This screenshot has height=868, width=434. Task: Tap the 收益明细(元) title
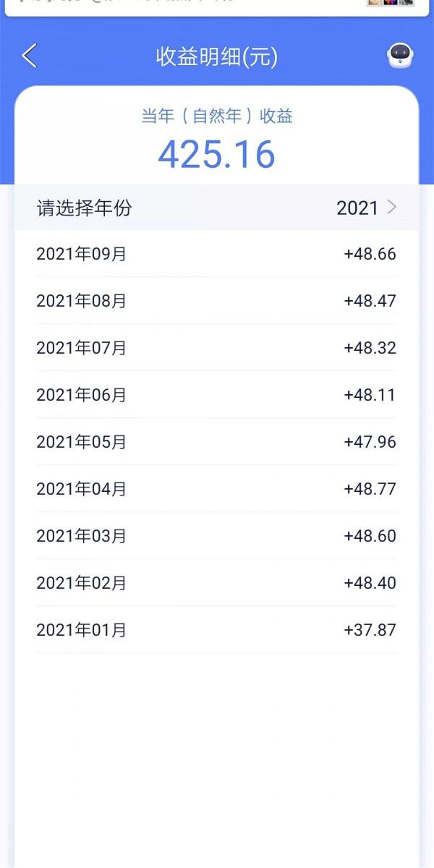pos(217,55)
